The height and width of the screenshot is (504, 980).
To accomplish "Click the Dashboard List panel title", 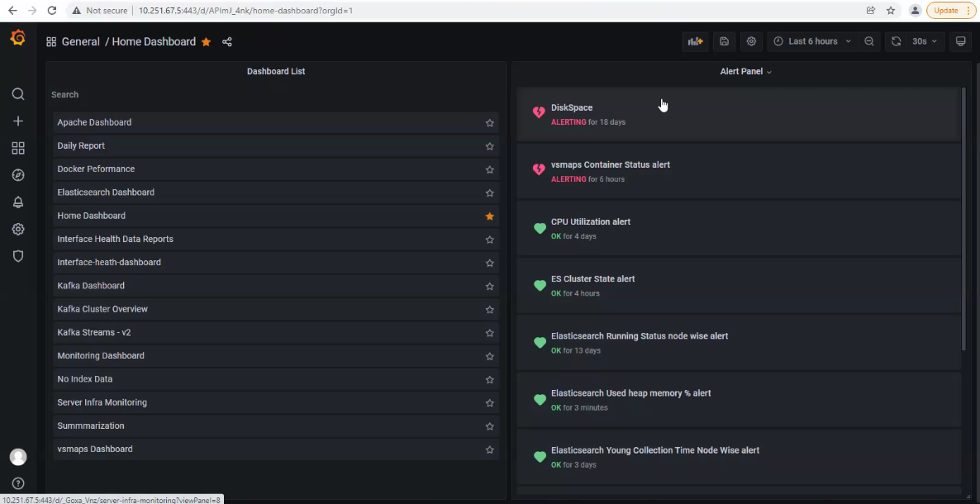I will pos(276,71).
